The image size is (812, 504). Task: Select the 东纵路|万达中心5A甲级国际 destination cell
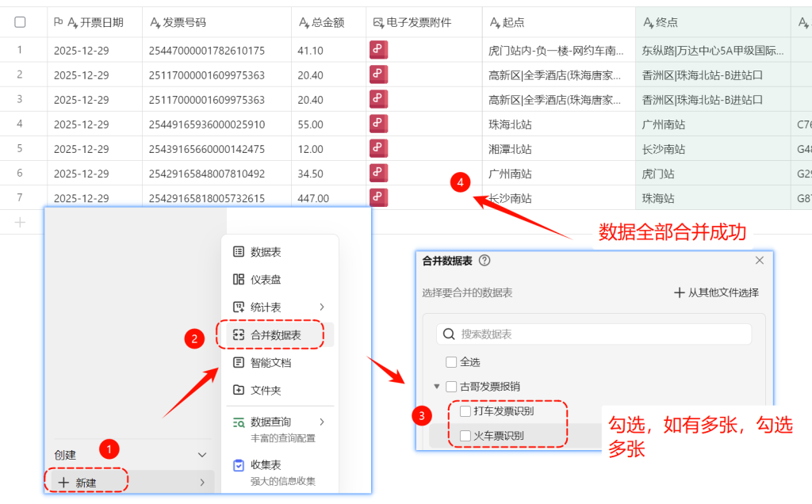(x=713, y=50)
